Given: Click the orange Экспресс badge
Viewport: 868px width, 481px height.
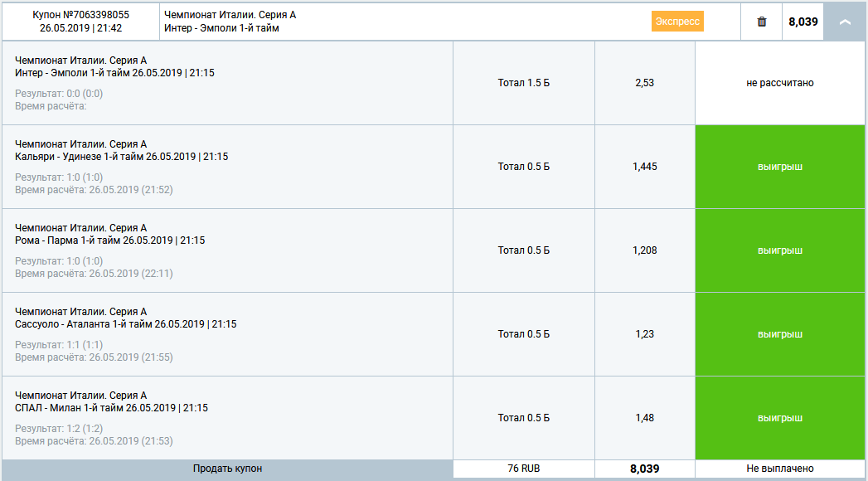Looking at the screenshot, I should point(677,22).
